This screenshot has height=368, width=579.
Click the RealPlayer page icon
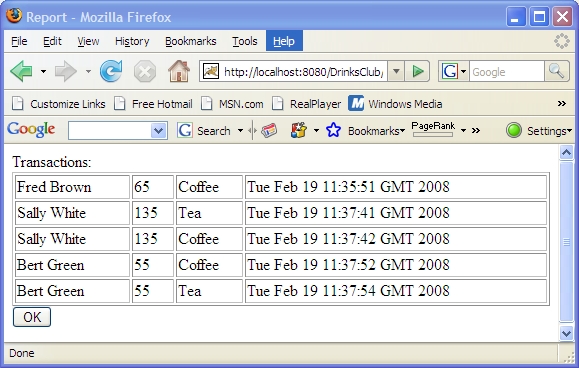(x=277, y=103)
